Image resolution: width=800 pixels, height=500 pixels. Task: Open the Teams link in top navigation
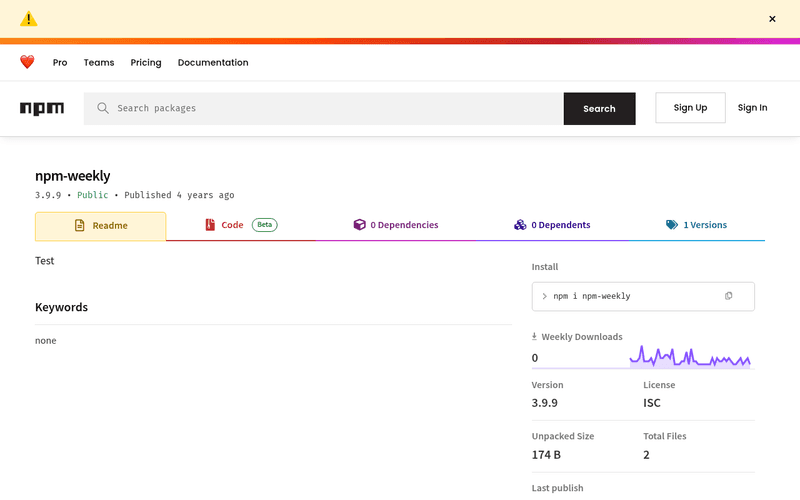[99, 62]
